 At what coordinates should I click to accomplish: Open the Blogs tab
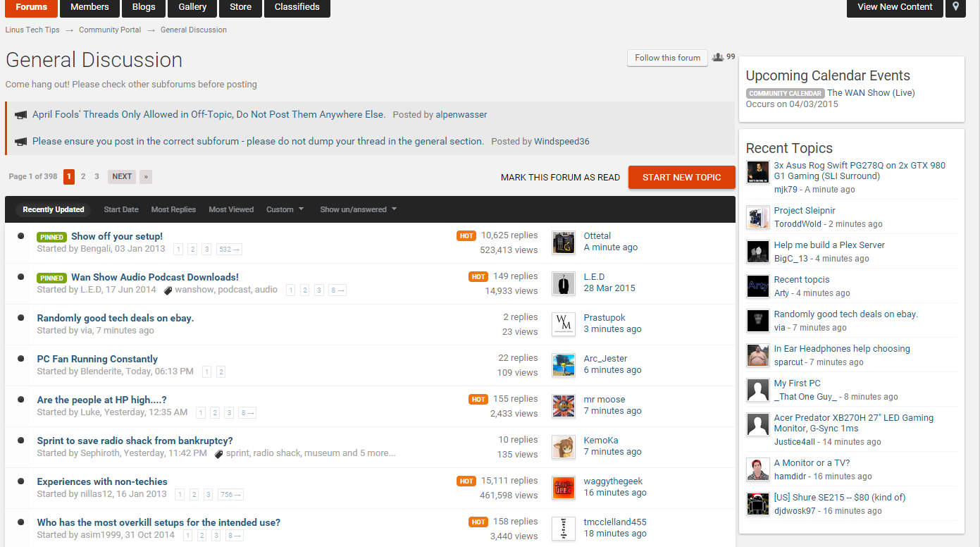(144, 7)
